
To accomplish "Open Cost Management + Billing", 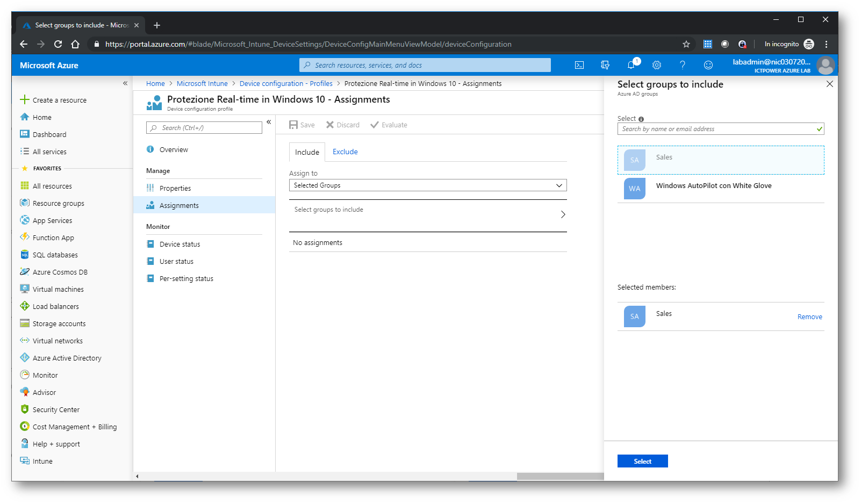I will (x=68, y=427).
